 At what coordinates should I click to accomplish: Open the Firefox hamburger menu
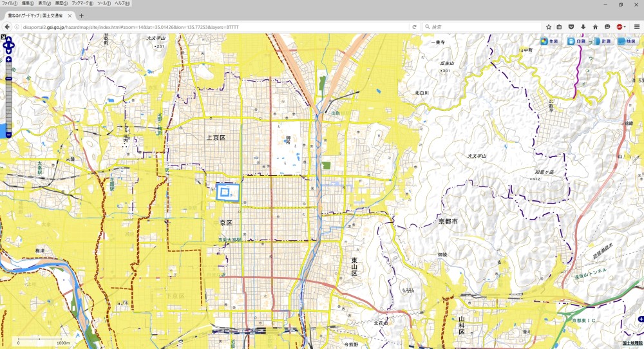[636, 27]
